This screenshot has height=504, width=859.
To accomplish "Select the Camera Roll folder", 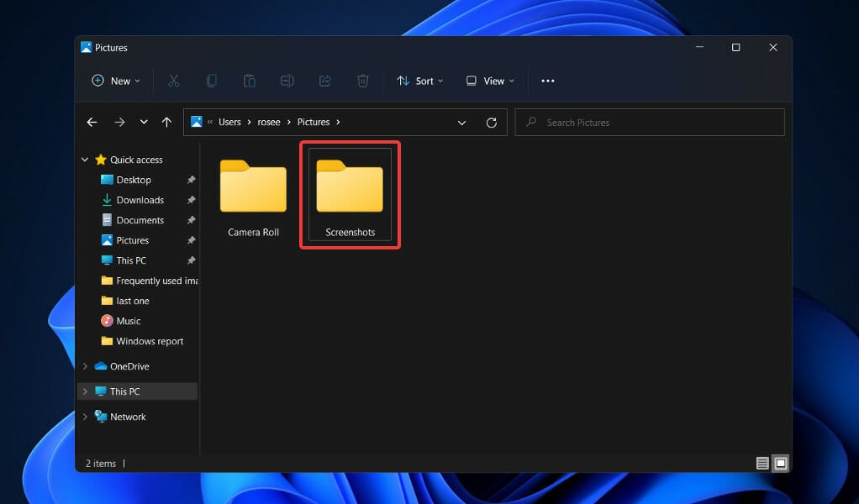I will [253, 198].
